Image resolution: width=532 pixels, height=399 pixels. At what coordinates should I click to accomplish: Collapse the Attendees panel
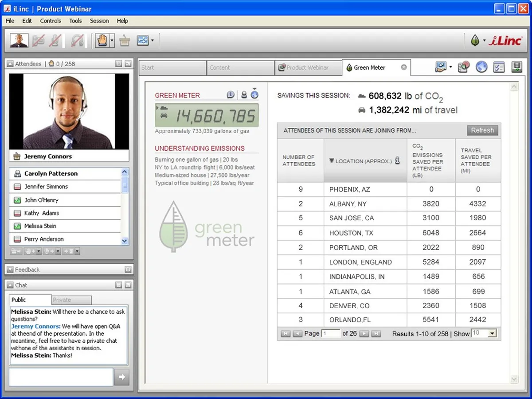(10, 64)
